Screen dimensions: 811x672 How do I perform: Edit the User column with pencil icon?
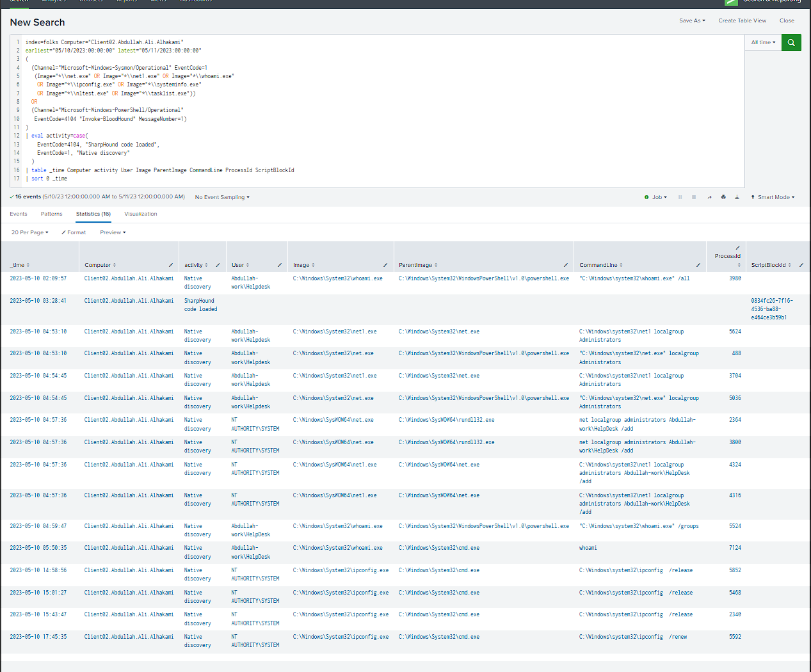pos(280,265)
